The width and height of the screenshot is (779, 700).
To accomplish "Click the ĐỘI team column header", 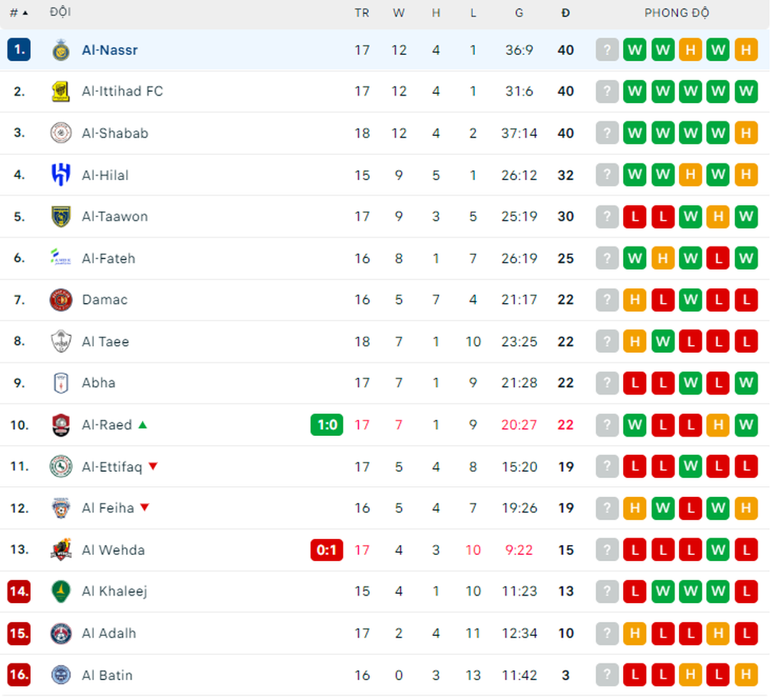I will point(60,12).
